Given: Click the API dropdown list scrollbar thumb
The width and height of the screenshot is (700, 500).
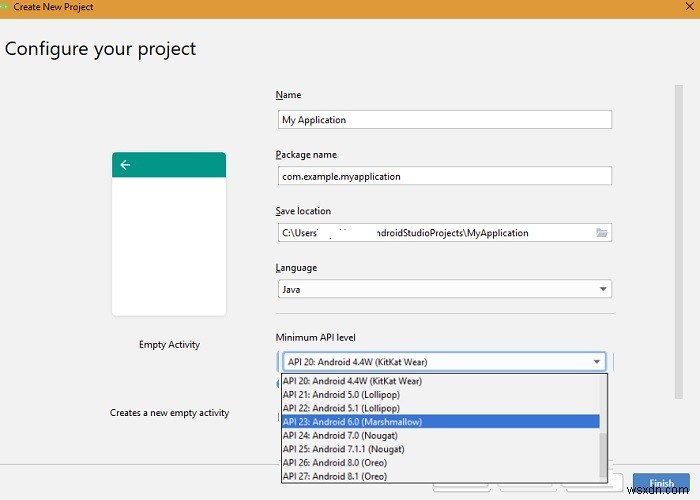Looking at the screenshot, I should (x=603, y=455).
